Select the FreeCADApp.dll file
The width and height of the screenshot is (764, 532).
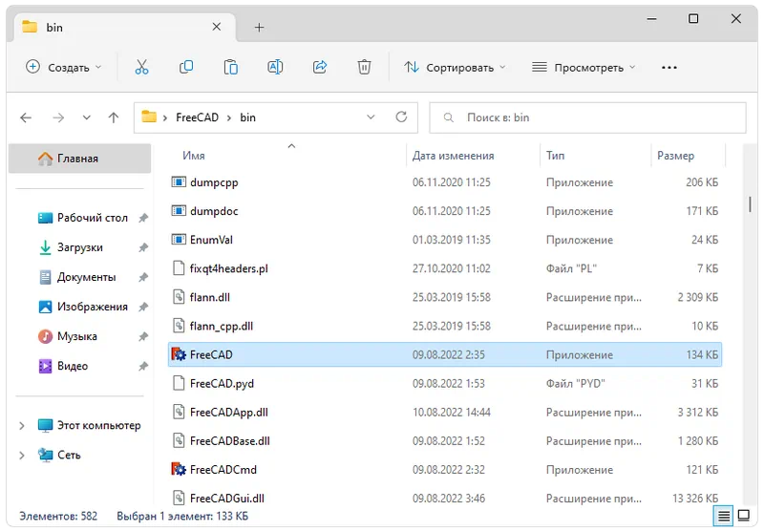click(444, 413)
